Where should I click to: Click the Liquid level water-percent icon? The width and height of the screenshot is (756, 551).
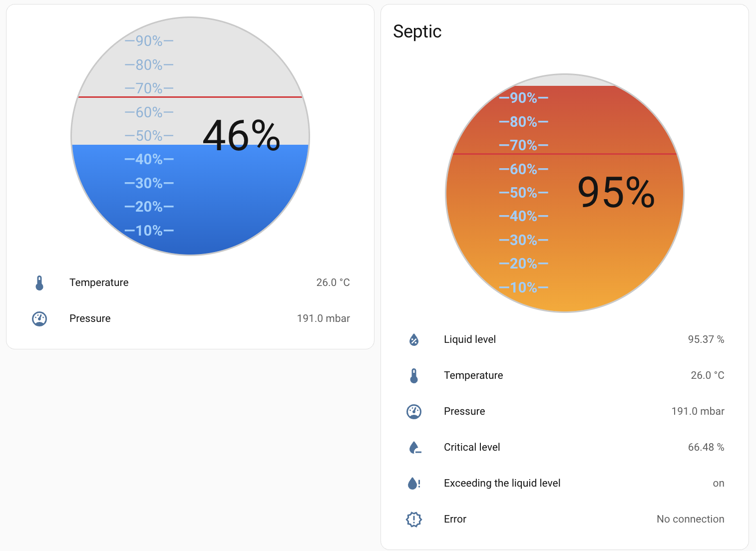414,340
